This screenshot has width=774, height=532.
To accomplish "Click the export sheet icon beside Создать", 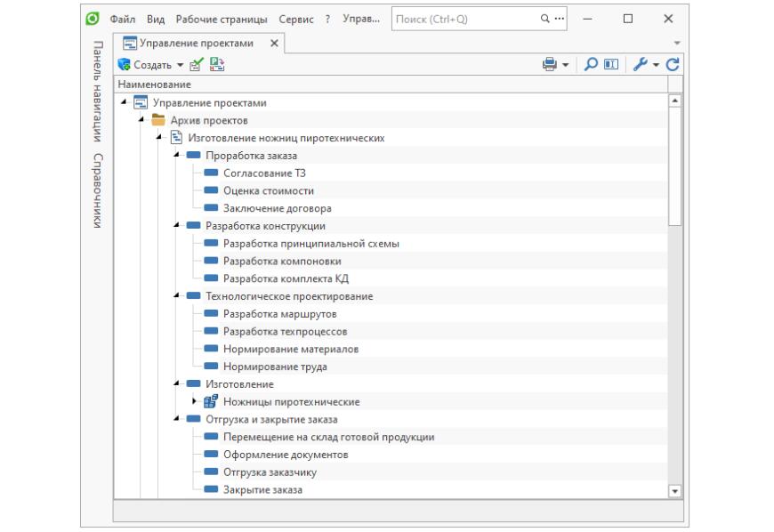I will pyautogui.click(x=216, y=65).
